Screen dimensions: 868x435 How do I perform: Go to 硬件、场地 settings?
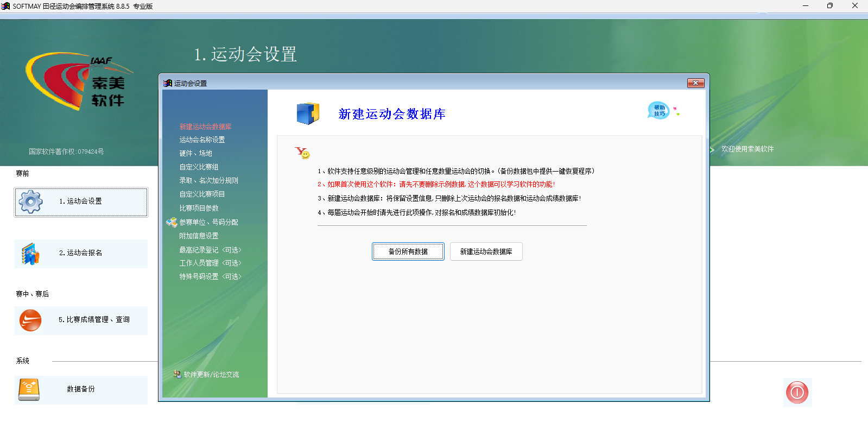click(x=195, y=153)
